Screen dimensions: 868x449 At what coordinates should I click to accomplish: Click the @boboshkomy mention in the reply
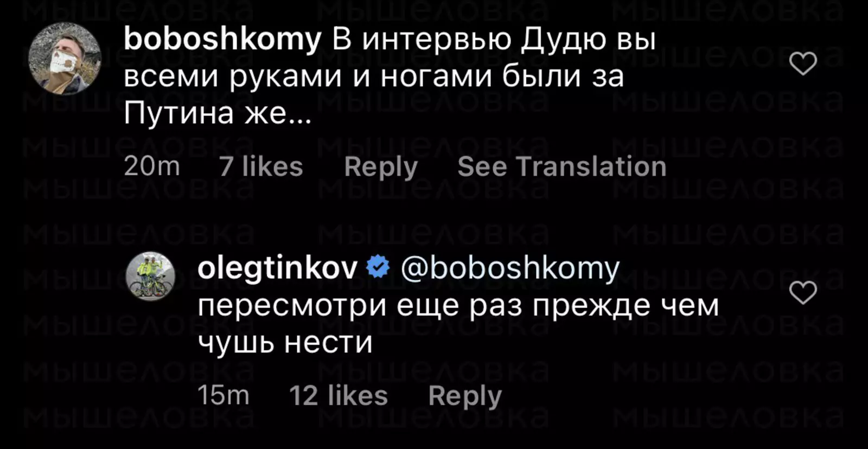click(x=510, y=268)
